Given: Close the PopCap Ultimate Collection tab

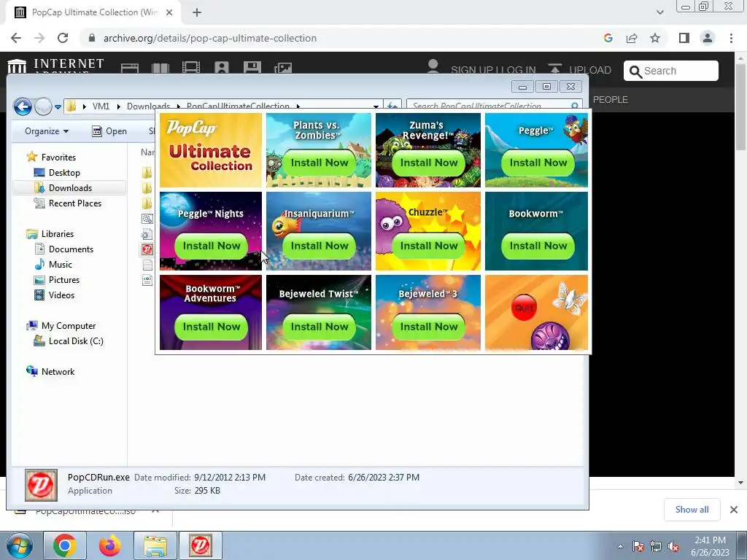Looking at the screenshot, I should click(169, 12).
